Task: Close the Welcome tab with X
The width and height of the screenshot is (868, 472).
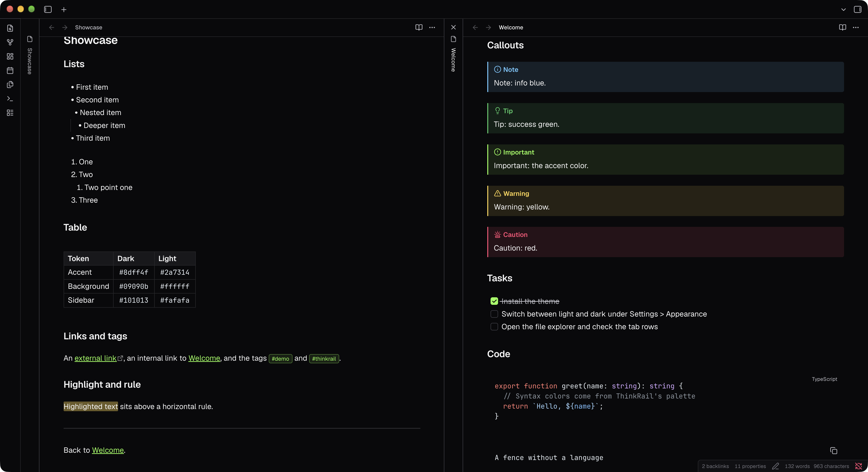Action: point(453,27)
